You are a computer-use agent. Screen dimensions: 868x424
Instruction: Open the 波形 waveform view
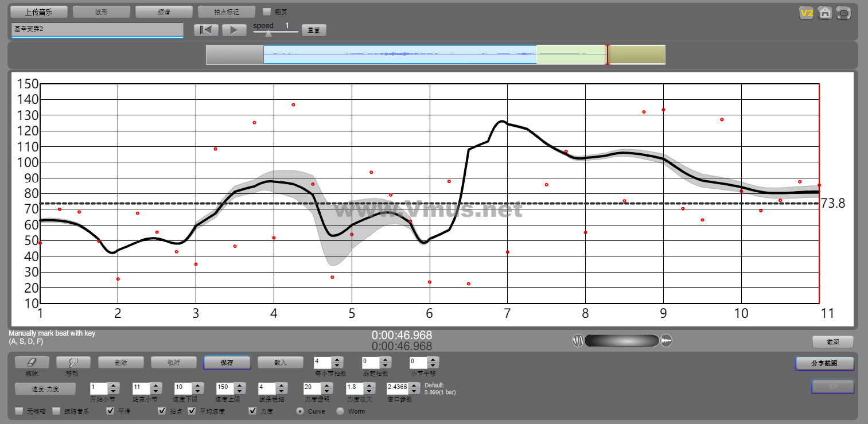[102, 11]
